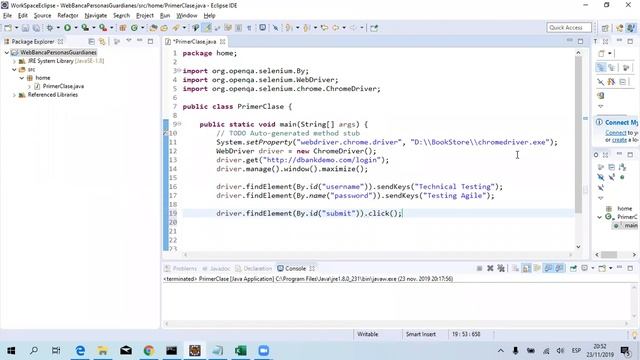Click Pin Console icon
The height and width of the screenshot is (360, 640).
click(573, 268)
